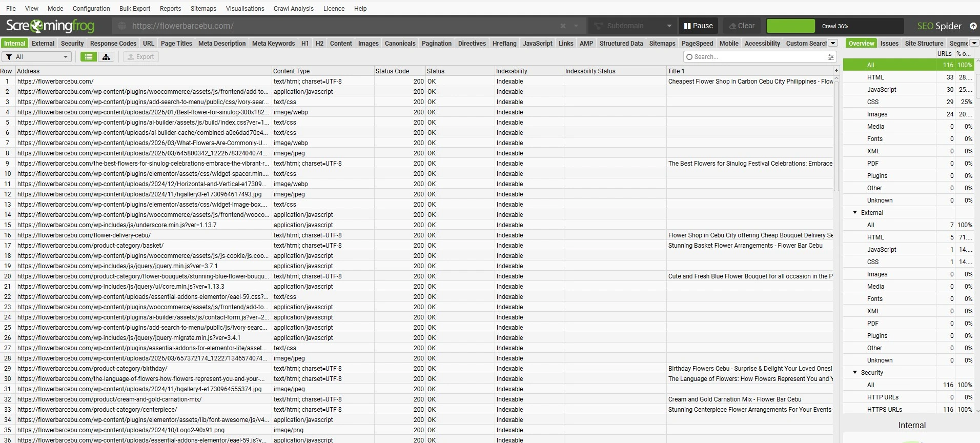980x443 pixels.
Task: Show more main tabs dropdown arrow
Action: 833,43
